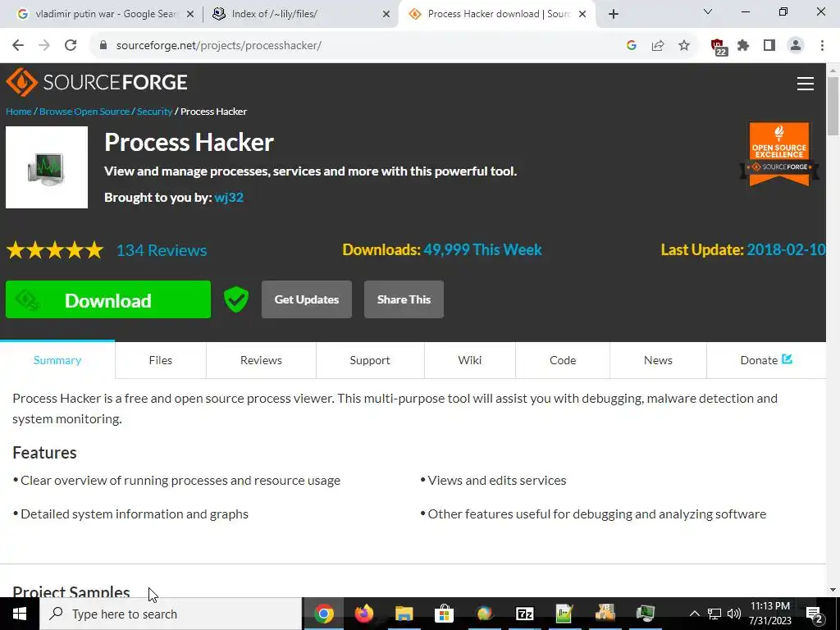840x630 pixels.
Task: Open the Files tab
Action: pyautogui.click(x=161, y=360)
